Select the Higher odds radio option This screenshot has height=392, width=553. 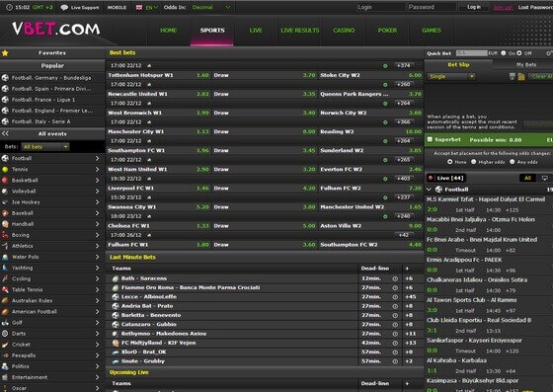(x=473, y=162)
